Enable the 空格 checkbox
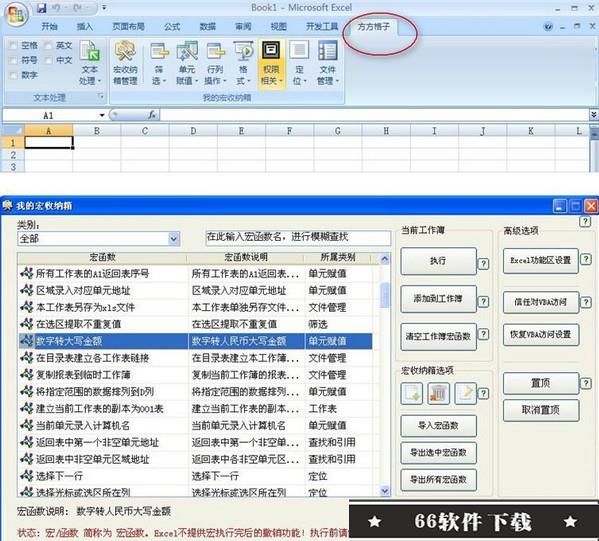 point(13,46)
